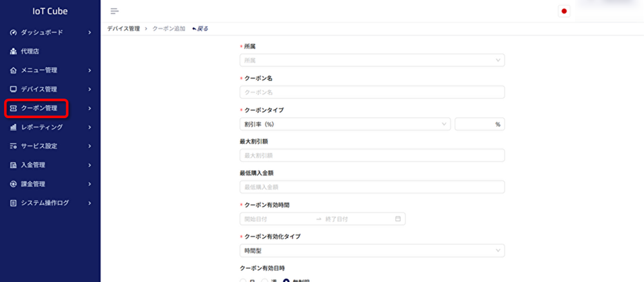Open the クーポン有効化タイプ dropdown
This screenshot has width=644, height=282.
coord(371,250)
